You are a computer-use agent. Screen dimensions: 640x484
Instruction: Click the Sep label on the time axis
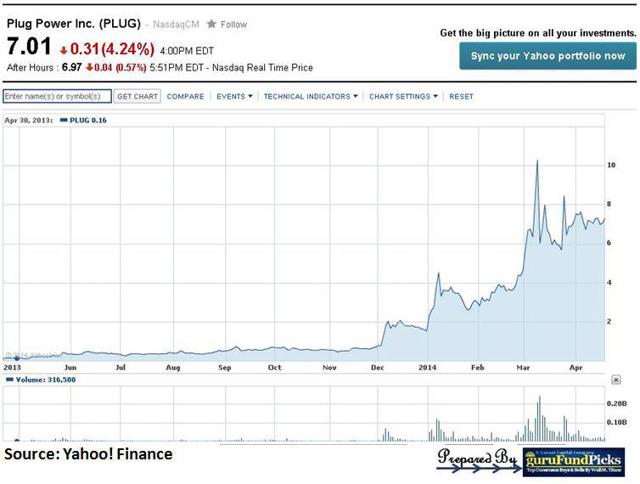point(224,367)
